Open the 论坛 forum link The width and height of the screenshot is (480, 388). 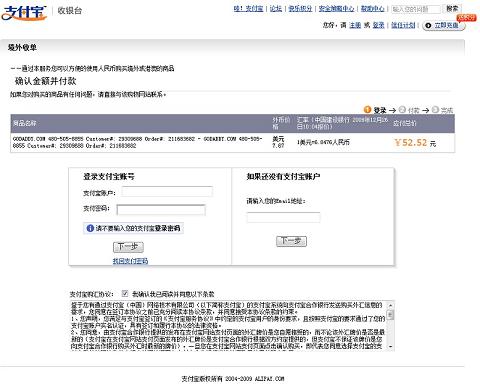tap(276, 9)
